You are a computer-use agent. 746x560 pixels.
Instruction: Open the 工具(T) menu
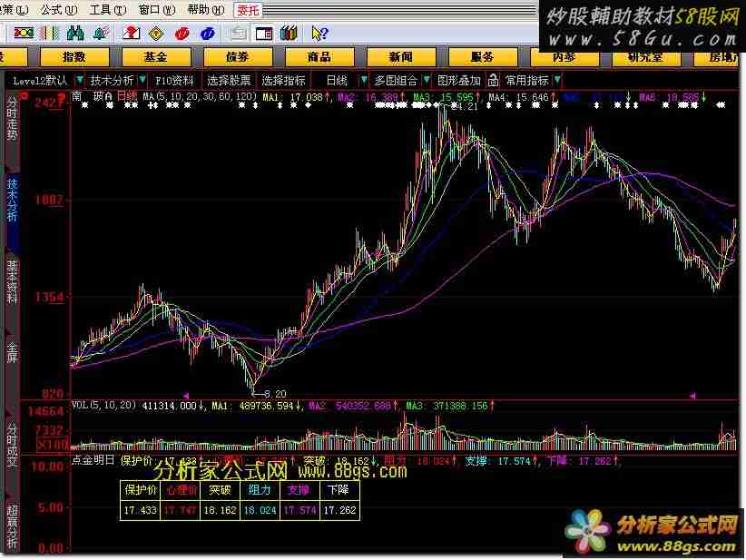tap(105, 10)
